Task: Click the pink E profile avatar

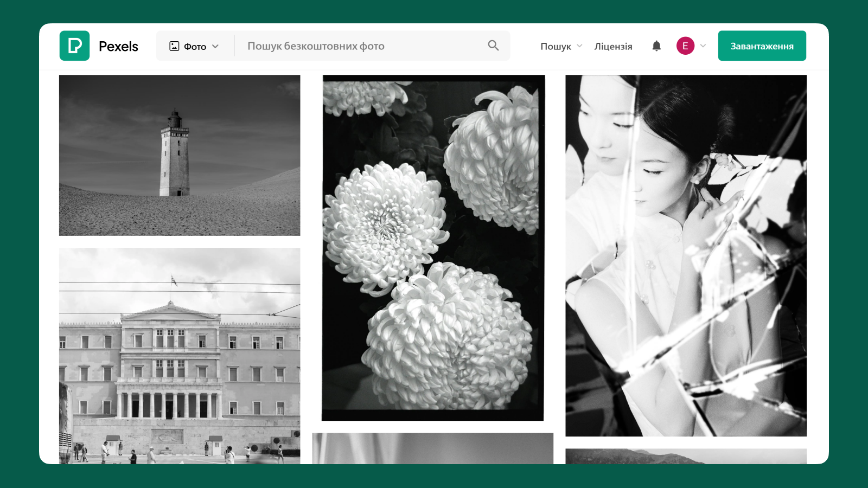Action: click(685, 46)
